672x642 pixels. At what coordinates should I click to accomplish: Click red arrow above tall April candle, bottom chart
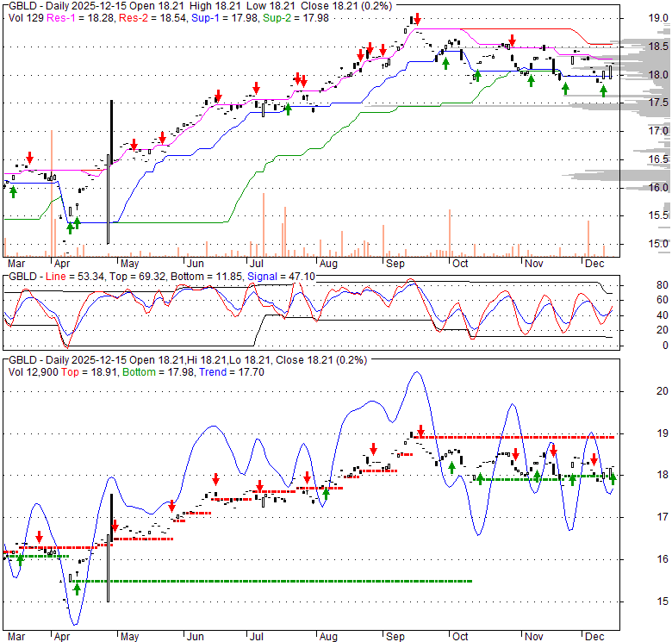point(113,524)
